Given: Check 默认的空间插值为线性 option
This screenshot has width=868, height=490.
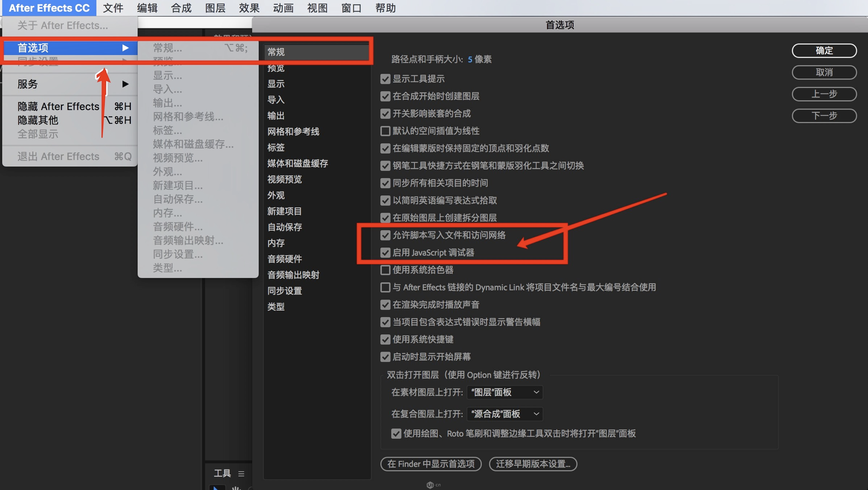Looking at the screenshot, I should click(385, 131).
